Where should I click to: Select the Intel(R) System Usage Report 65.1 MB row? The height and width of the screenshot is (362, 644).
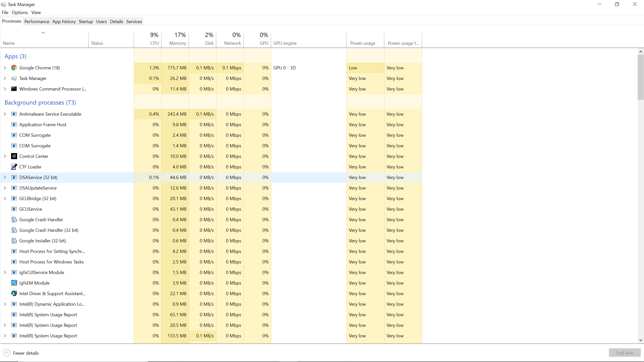tap(211, 314)
